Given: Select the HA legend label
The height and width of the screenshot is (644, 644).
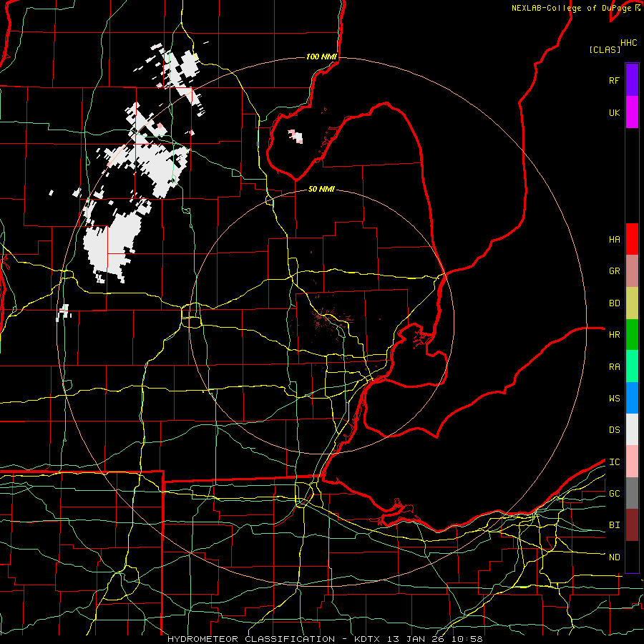Looking at the screenshot, I should coord(615,240).
